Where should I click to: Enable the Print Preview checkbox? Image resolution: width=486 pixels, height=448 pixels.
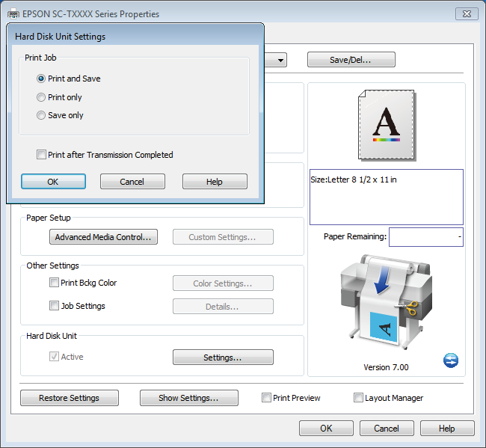pyautogui.click(x=266, y=397)
